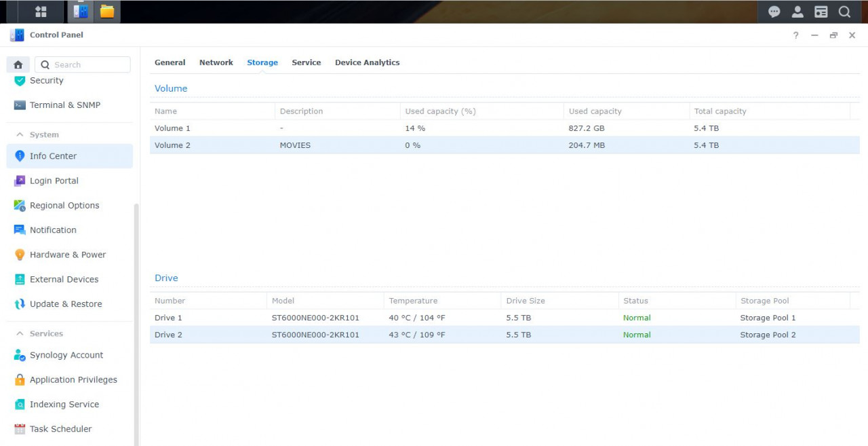Click the Notification icon
Viewport: 868px width, 446px height.
tap(20, 230)
